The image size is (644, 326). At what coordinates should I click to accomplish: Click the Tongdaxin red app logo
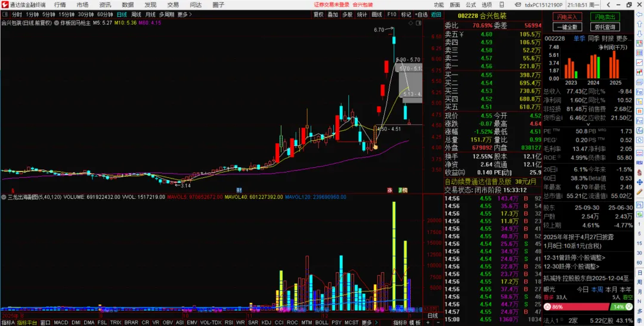tap(5, 5)
